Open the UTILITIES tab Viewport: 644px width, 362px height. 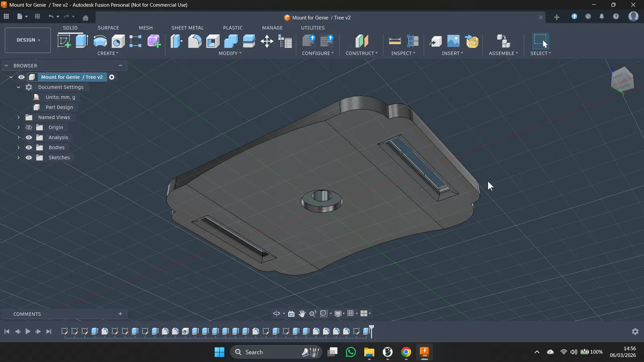[x=313, y=28]
